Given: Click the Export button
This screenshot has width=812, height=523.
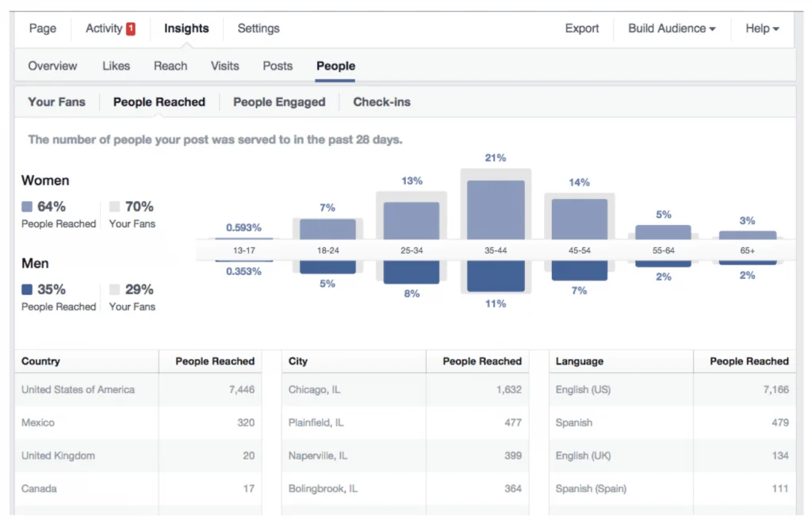Looking at the screenshot, I should 581,29.
